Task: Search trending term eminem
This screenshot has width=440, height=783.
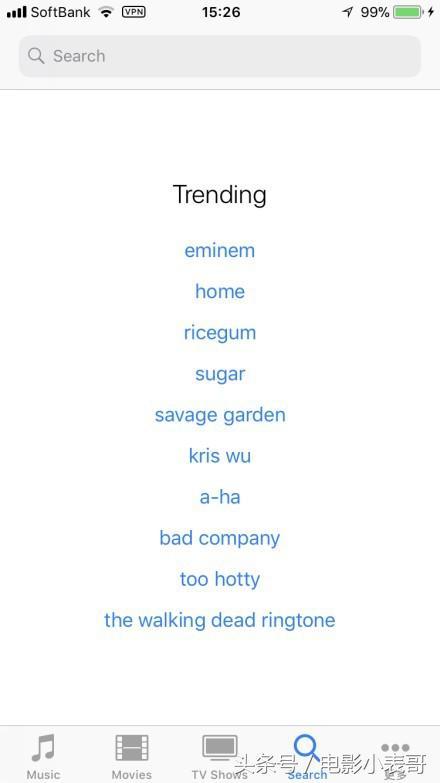Action: [x=220, y=250]
